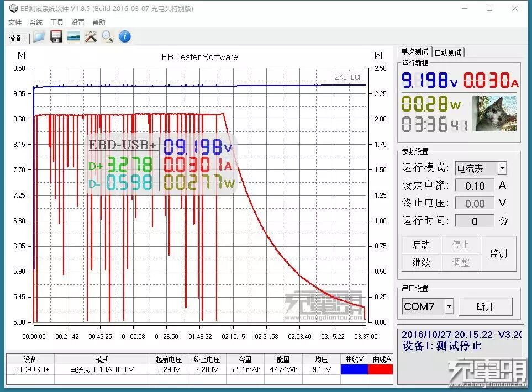Click the 9.200V end voltage cell
Screen dimensions: 532x392
click(x=207, y=369)
